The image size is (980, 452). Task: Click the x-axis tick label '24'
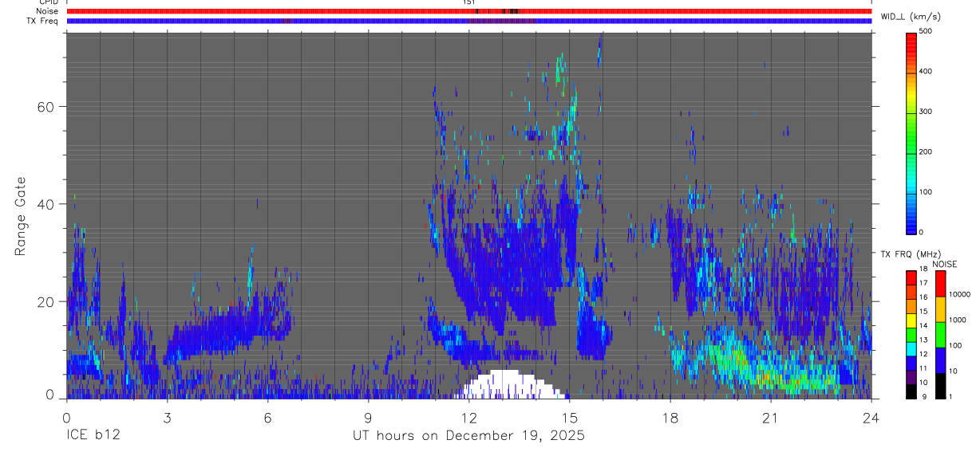pos(871,417)
